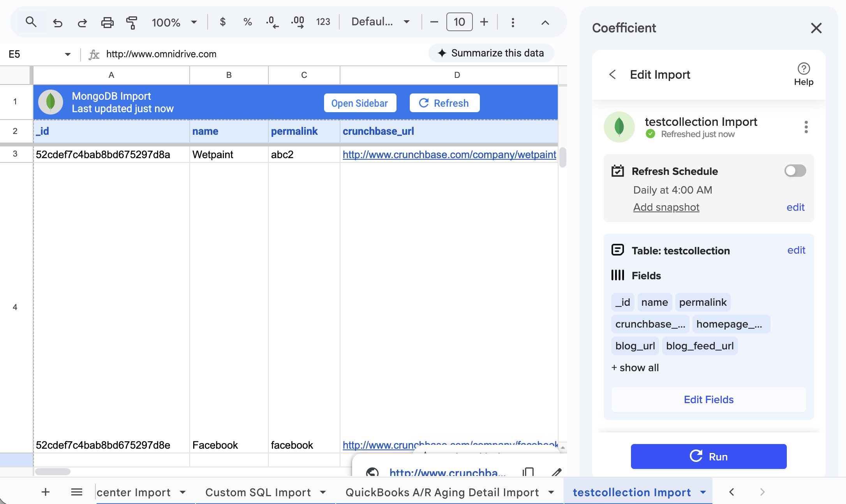The width and height of the screenshot is (846, 504).
Task: Click the format as currency icon
Action: click(x=222, y=22)
